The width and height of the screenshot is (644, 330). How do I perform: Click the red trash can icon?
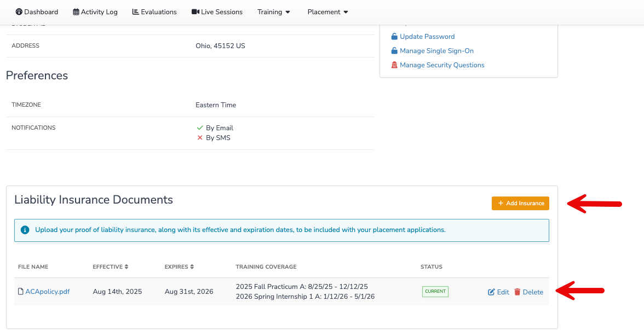tap(517, 292)
